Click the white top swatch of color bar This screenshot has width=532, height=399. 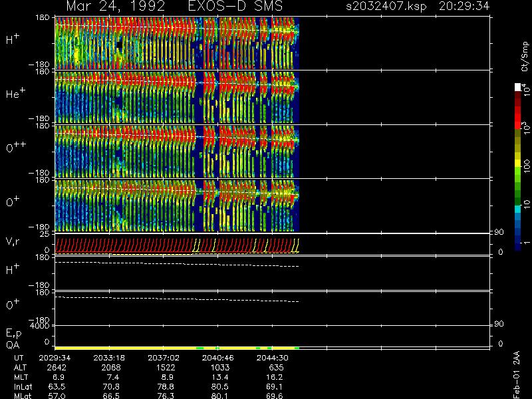point(517,87)
